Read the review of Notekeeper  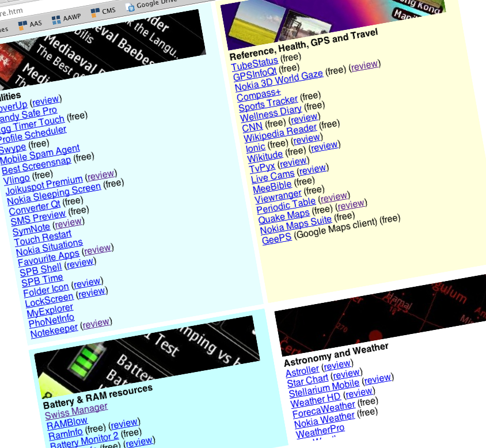click(96, 324)
